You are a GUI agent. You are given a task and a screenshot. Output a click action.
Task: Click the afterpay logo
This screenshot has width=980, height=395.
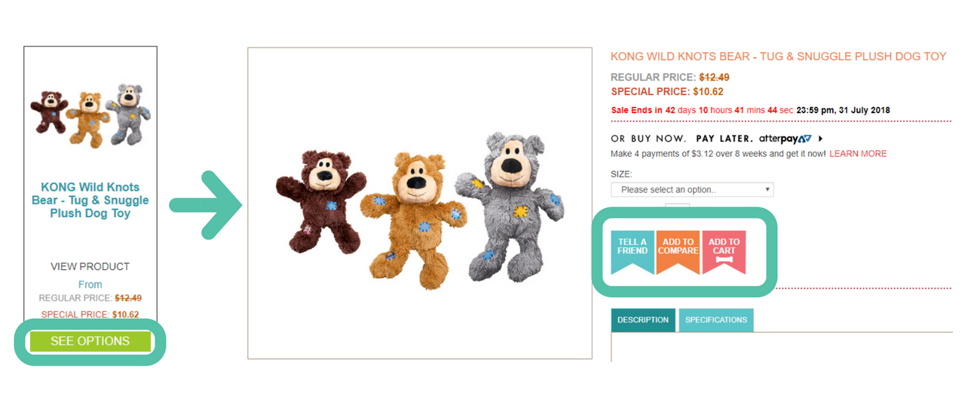point(786,139)
